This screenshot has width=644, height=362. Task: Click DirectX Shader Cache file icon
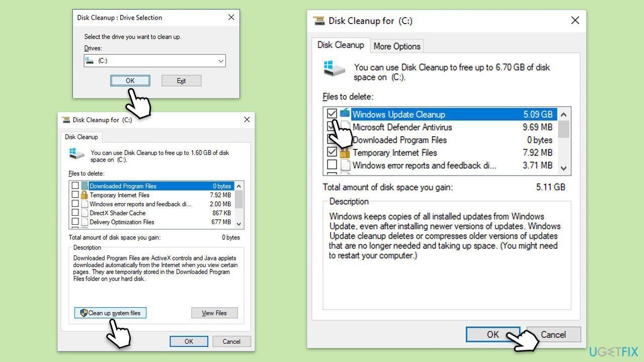85,213
